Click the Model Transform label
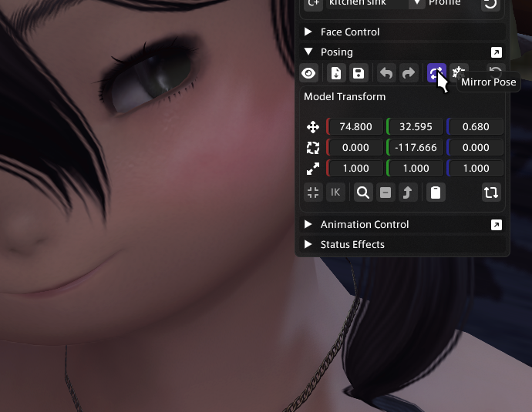 [x=345, y=96]
